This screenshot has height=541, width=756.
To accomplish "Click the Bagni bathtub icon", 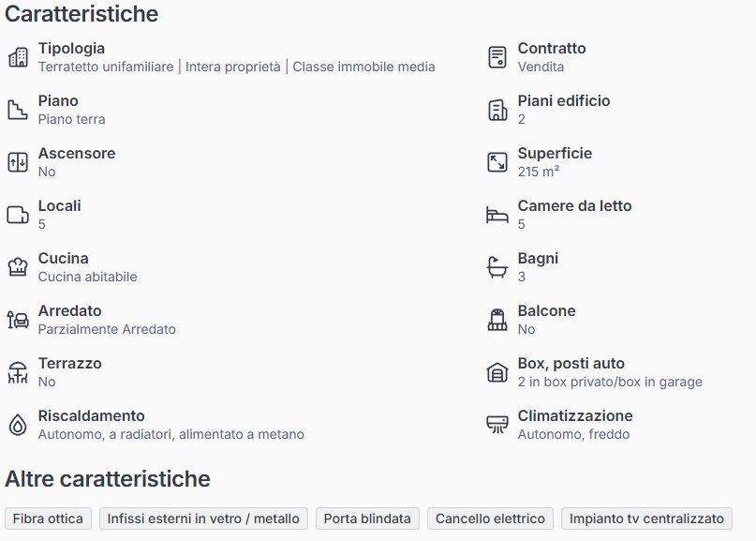I will point(497,267).
